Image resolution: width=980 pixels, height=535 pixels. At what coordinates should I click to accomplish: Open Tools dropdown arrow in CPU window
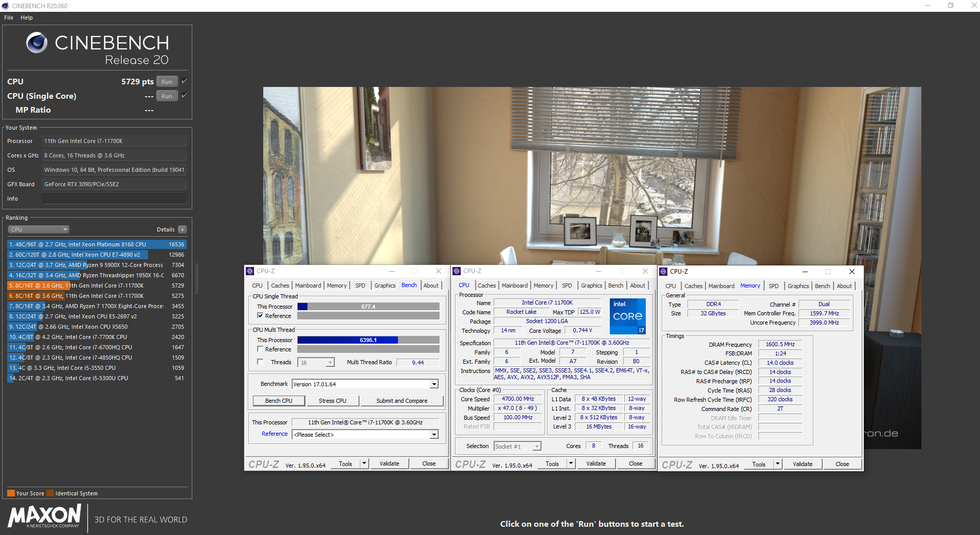click(571, 463)
